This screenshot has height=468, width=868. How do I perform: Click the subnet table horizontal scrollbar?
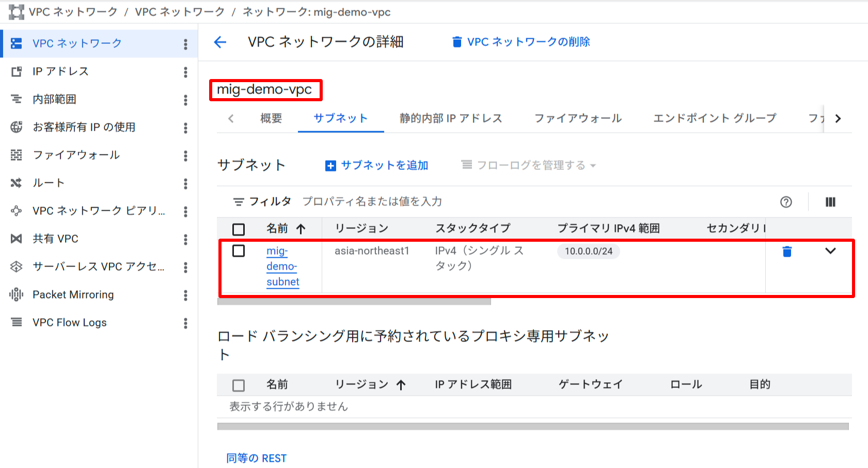[x=354, y=302]
